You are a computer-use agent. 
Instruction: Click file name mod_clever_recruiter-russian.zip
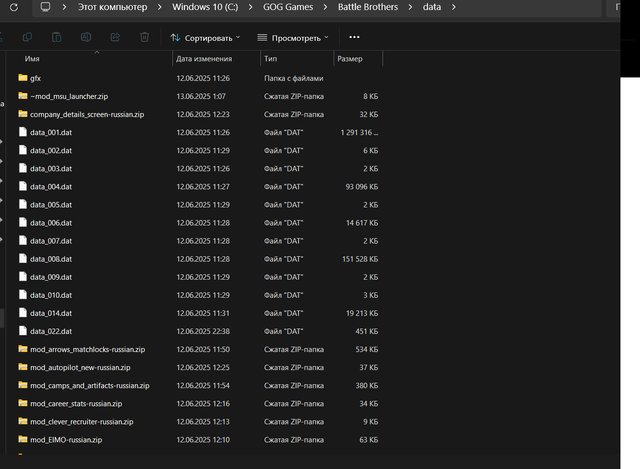(x=82, y=422)
